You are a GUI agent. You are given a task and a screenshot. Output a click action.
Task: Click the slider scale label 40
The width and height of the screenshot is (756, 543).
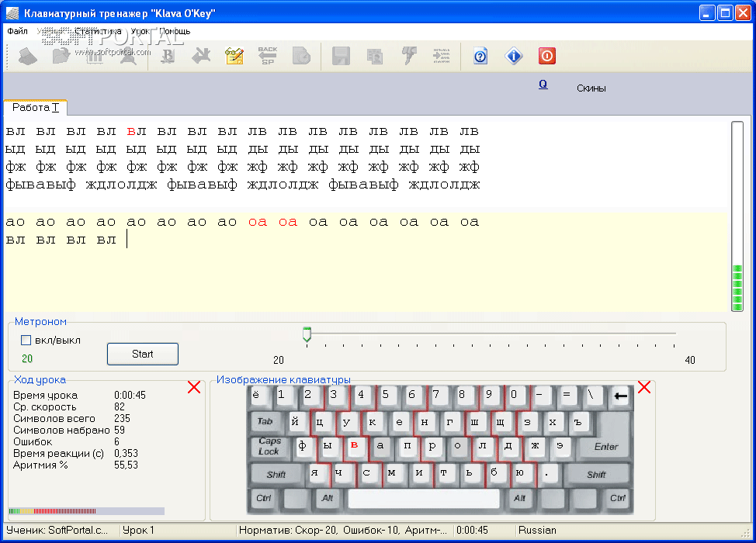coord(690,360)
